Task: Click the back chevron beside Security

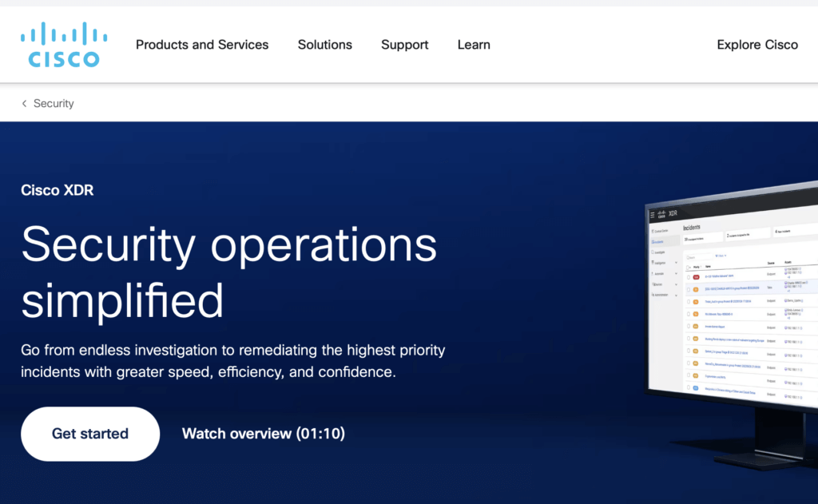Action: tap(24, 104)
